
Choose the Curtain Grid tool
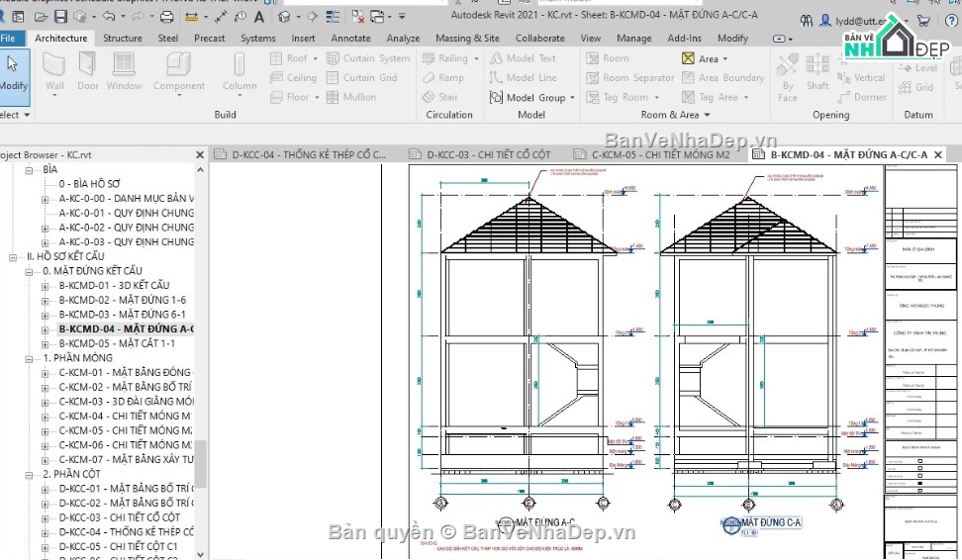tap(362, 78)
